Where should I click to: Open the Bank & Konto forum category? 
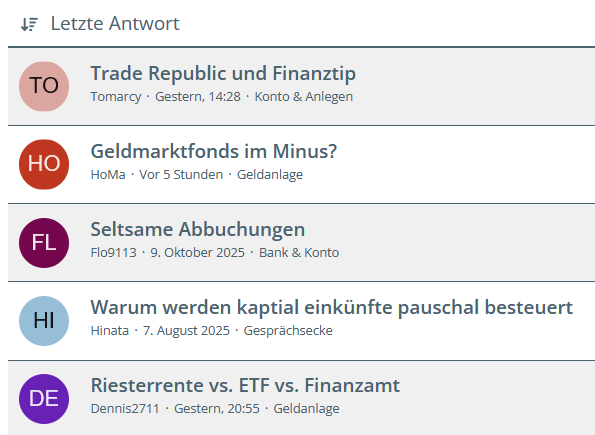[299, 253]
